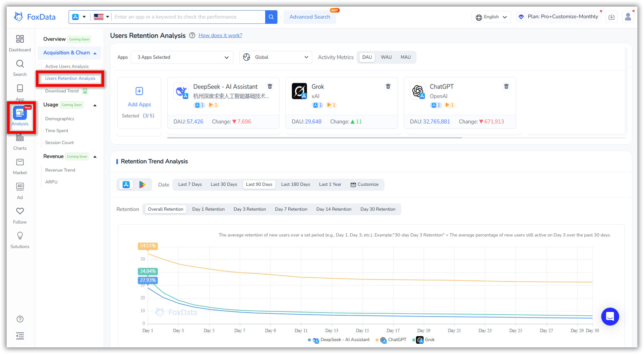The height and width of the screenshot is (354, 644).
Task: Open the user profile avatar icon
Action: point(628,17)
